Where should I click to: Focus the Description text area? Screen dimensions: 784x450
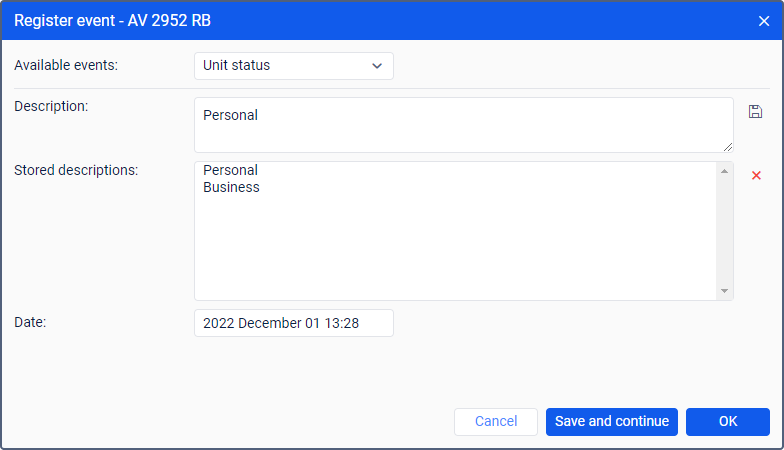click(x=463, y=125)
